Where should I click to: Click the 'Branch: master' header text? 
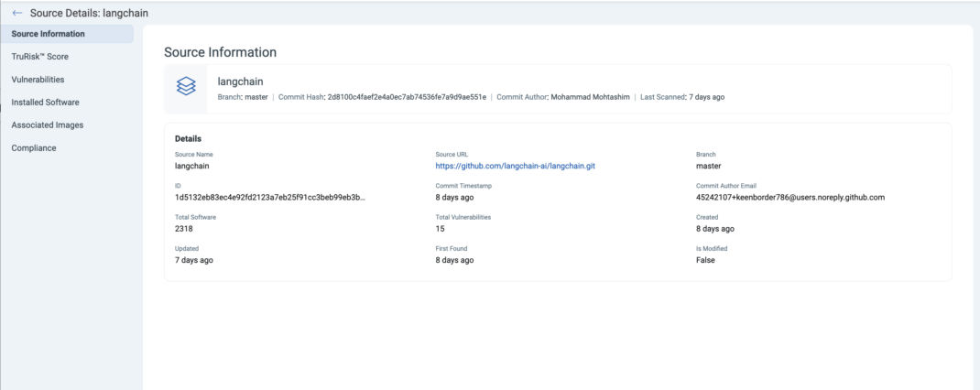(x=243, y=97)
